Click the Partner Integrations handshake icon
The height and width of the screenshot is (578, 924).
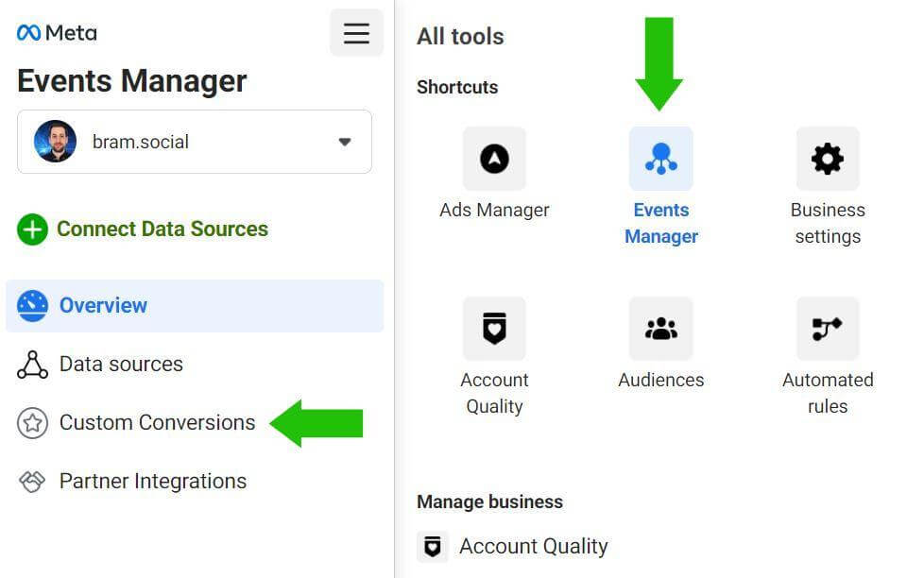pos(32,482)
